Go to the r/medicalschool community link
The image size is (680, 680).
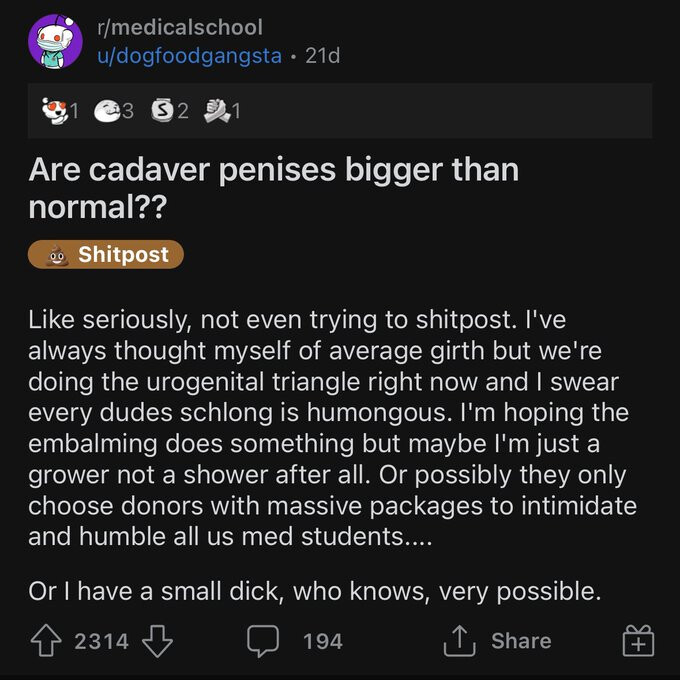pyautogui.click(x=180, y=27)
